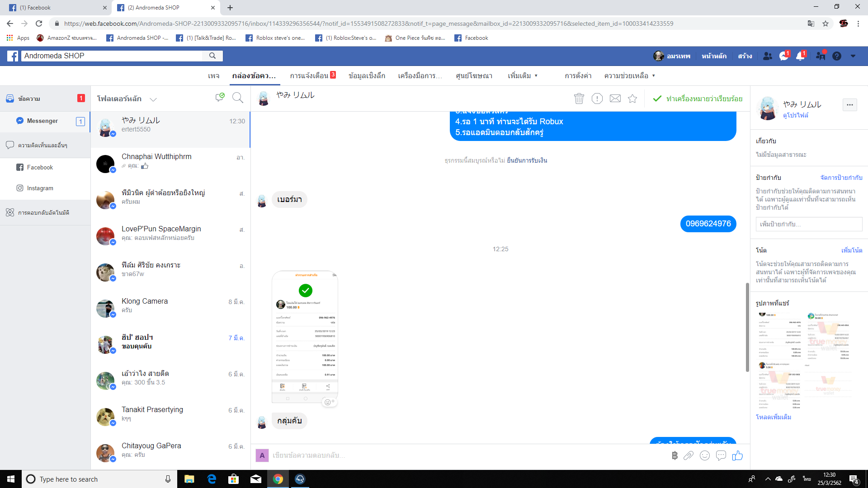Screen dimensions: 868x488
Task: Open friend requests icon in top bar
Action: [x=768, y=56]
